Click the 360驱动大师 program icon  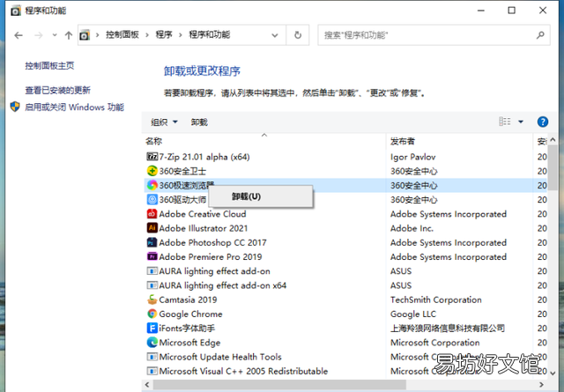152,199
